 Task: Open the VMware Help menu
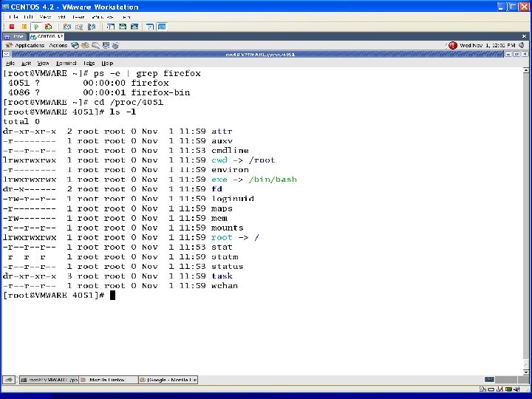click(x=126, y=16)
